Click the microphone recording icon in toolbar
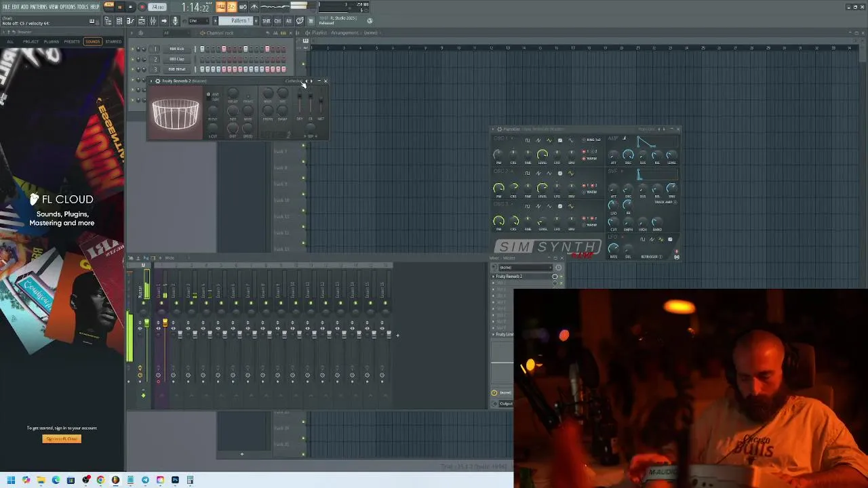The width and height of the screenshot is (868, 488). coord(175,21)
